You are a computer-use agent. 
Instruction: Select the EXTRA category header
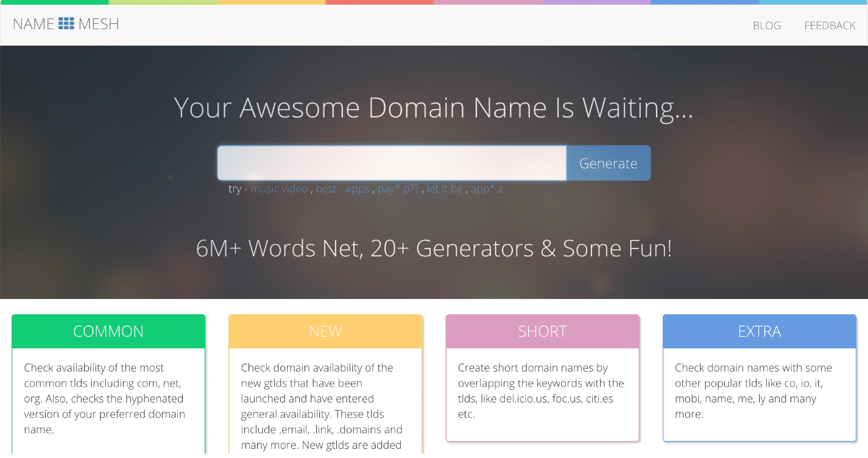(x=759, y=331)
